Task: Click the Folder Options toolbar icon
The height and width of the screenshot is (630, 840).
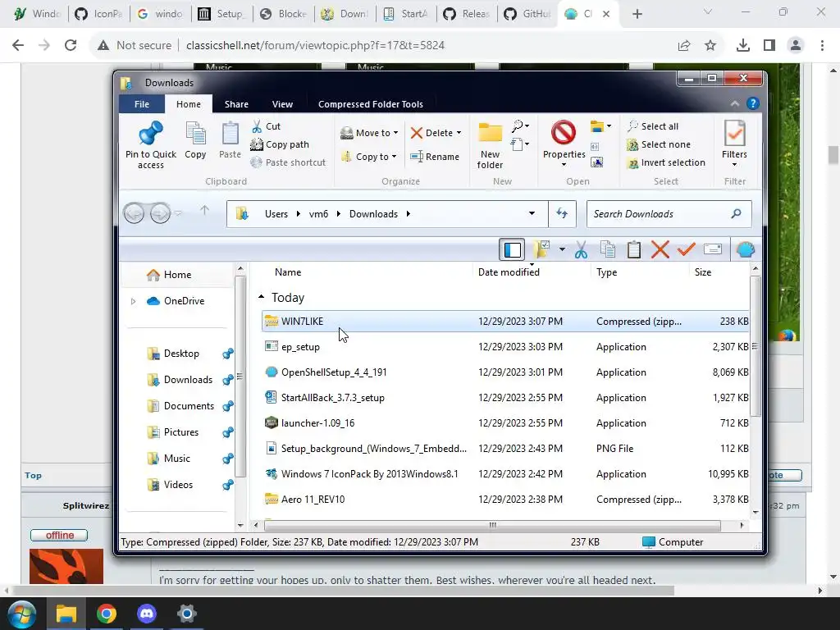Action: 542,249
